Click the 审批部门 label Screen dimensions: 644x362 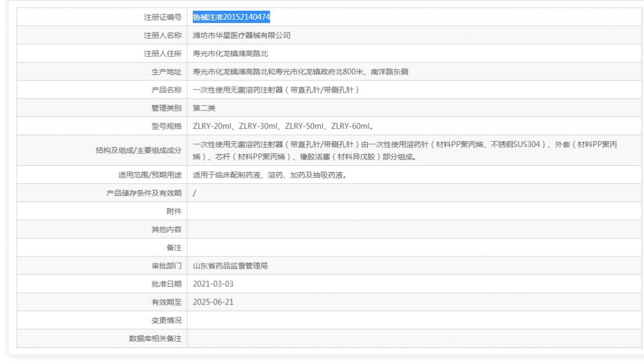click(166, 266)
